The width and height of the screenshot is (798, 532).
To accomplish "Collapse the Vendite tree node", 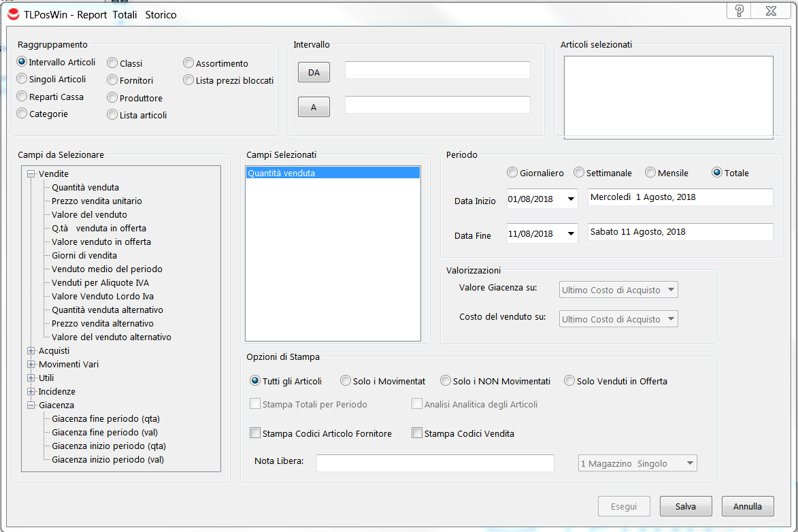I will point(31,174).
